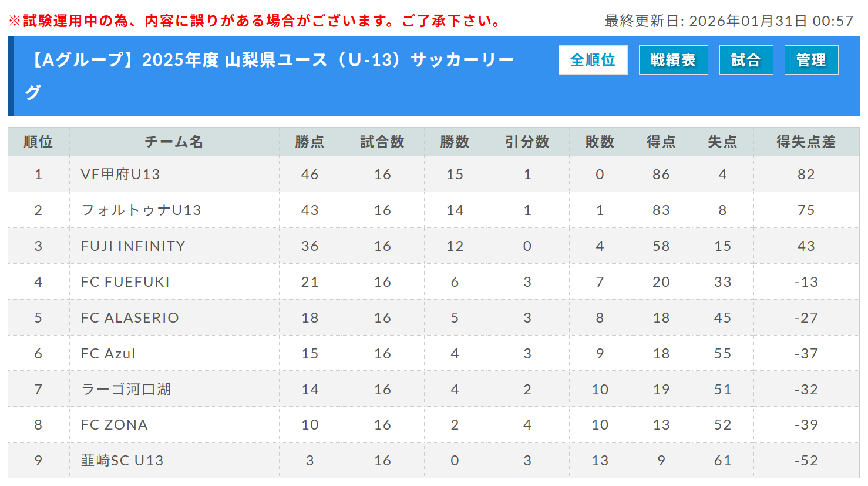
Task: Click the FC ZONA team name
Action: click(115, 425)
